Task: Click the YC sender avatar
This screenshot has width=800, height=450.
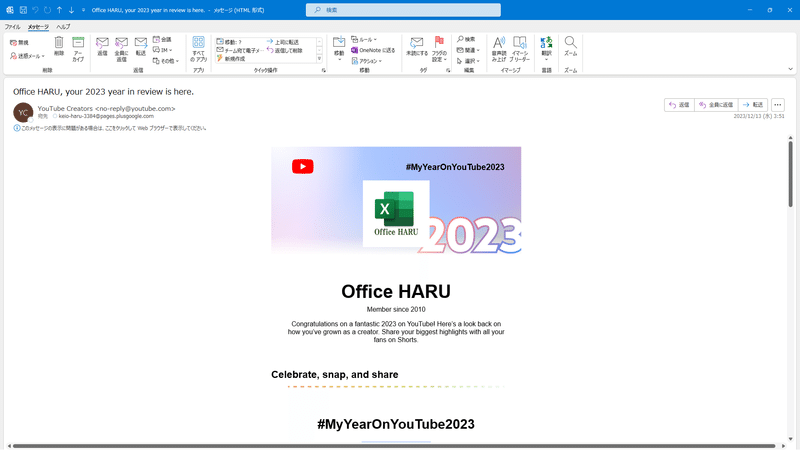Action: (23, 112)
